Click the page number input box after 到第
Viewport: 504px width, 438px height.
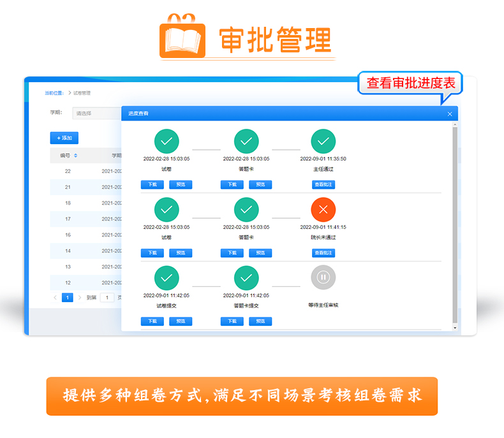(107, 297)
